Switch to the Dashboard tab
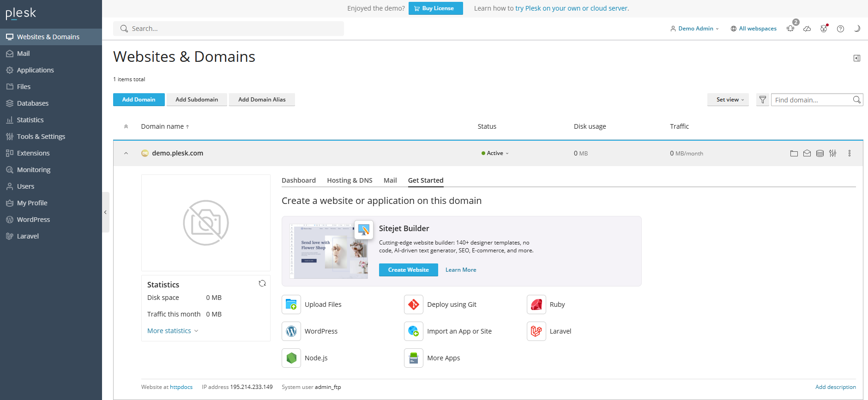The width and height of the screenshot is (868, 400). [299, 180]
